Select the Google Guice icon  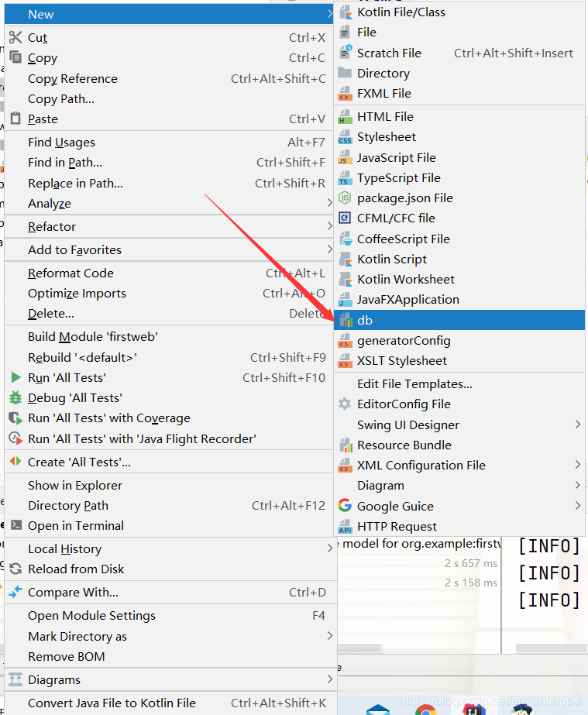tap(345, 506)
